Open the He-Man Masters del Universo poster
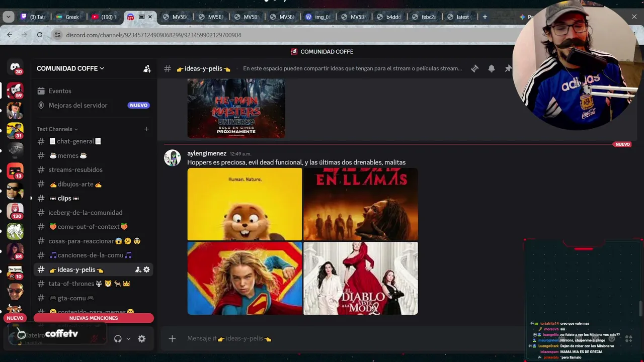 [236, 108]
